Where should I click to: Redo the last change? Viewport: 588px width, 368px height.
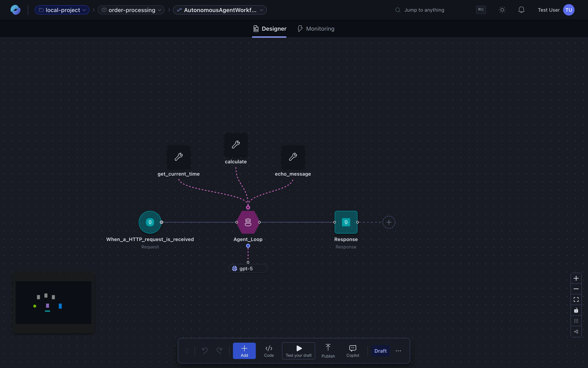point(219,351)
